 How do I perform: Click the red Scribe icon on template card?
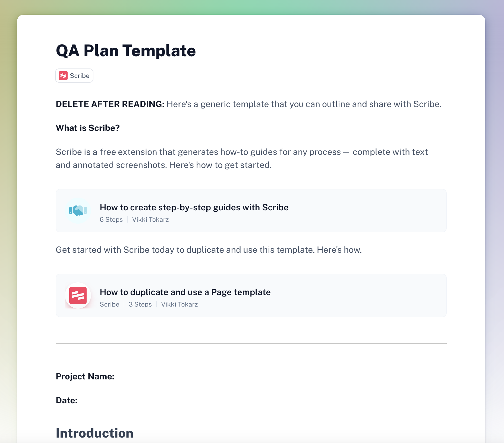coord(78,295)
